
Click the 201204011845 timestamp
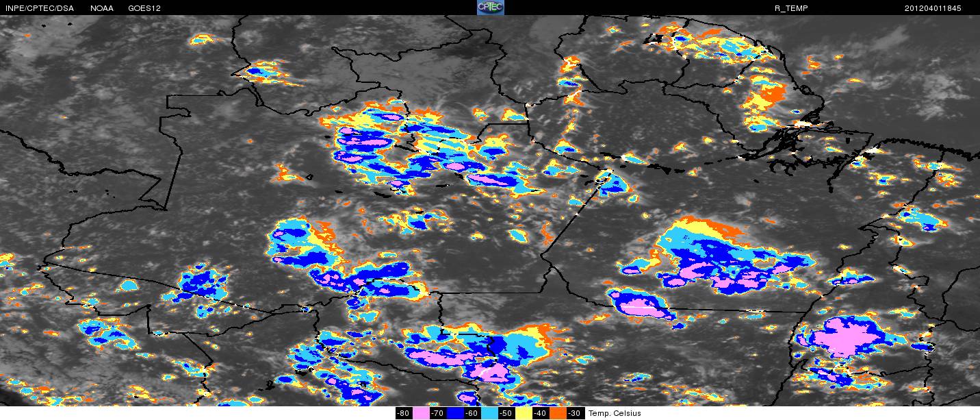(x=933, y=8)
